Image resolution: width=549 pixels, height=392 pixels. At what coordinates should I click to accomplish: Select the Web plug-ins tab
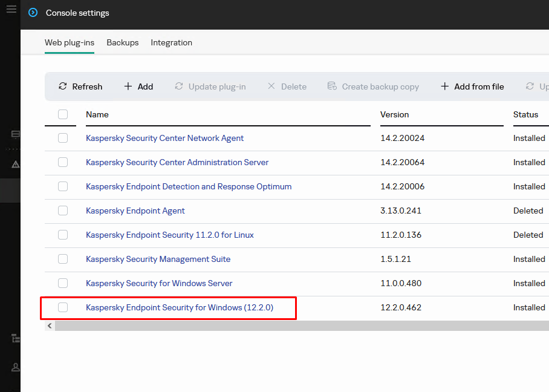pos(70,43)
